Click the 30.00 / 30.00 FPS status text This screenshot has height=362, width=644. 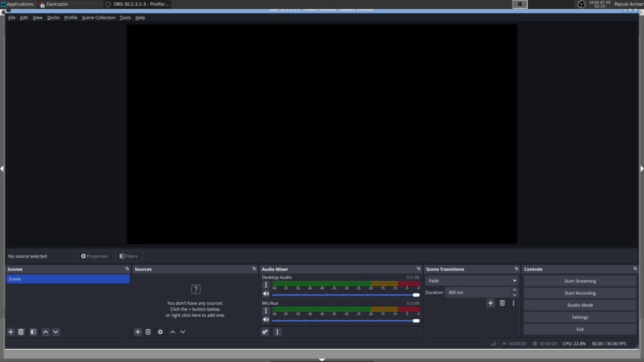point(609,344)
